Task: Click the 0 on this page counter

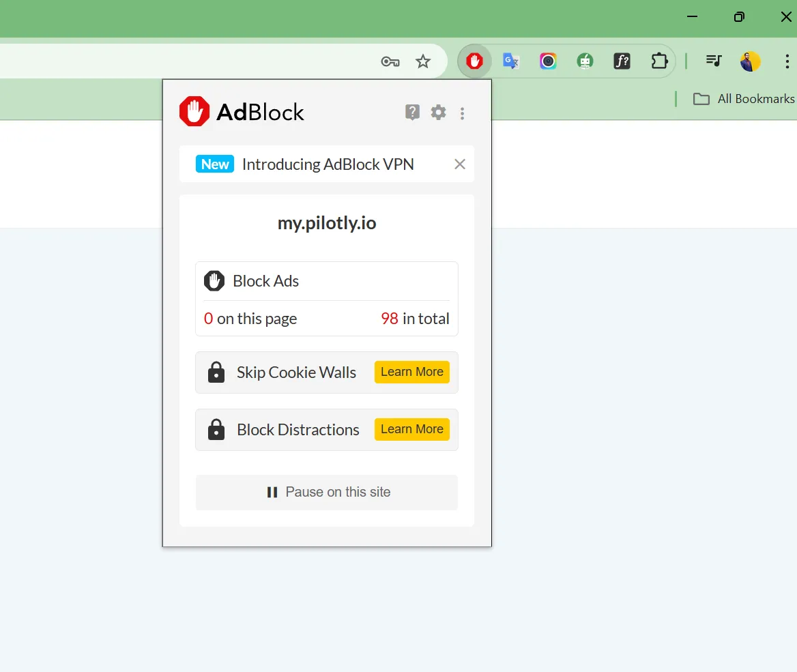Action: pos(250,319)
